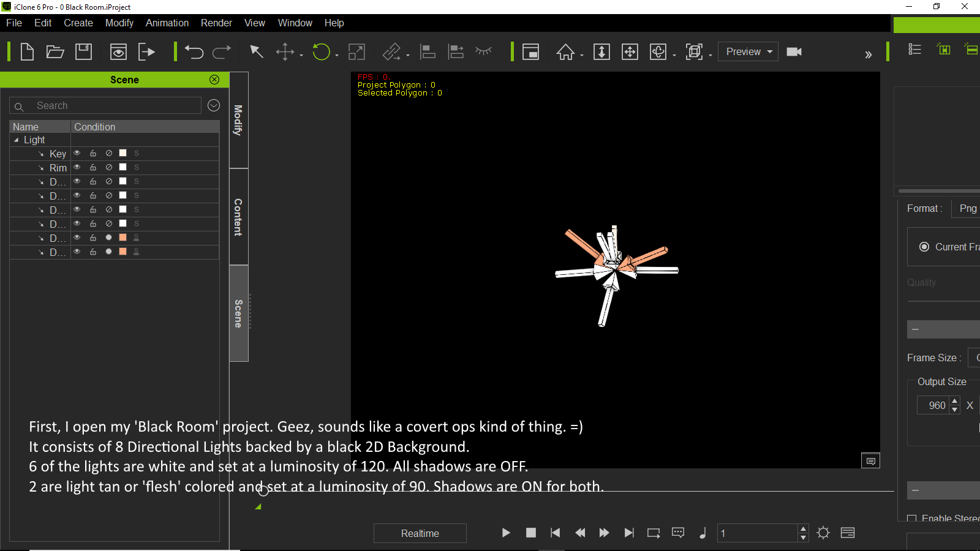Image resolution: width=980 pixels, height=551 pixels.
Task: Click the Home camera view icon
Action: tap(565, 52)
